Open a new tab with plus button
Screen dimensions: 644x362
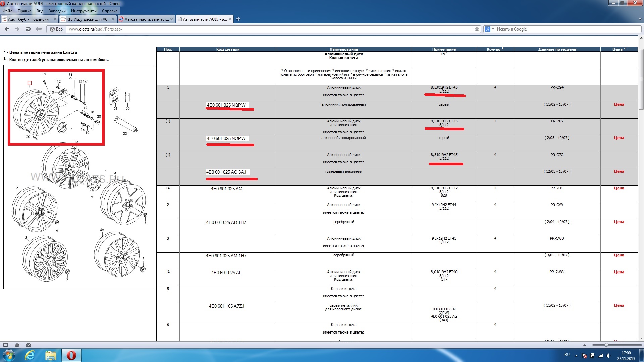click(238, 19)
